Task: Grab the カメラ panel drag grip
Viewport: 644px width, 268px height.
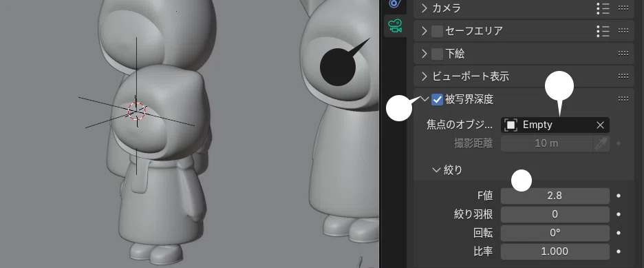Action: pos(623,8)
